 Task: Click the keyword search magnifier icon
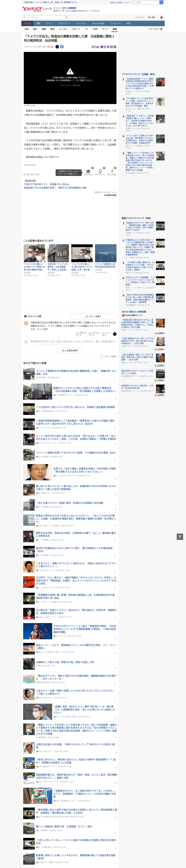(x=66, y=17)
